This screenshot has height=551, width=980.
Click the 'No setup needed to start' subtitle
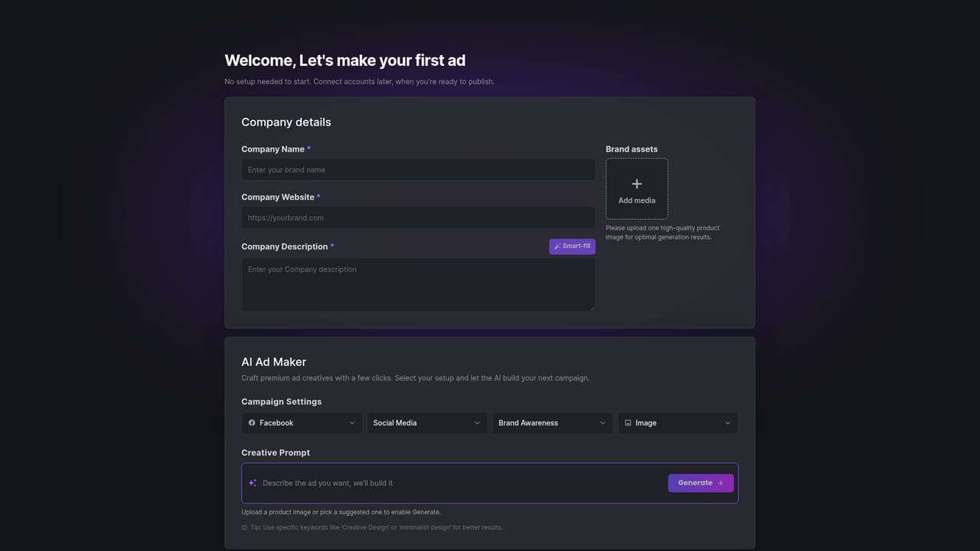coord(359,82)
